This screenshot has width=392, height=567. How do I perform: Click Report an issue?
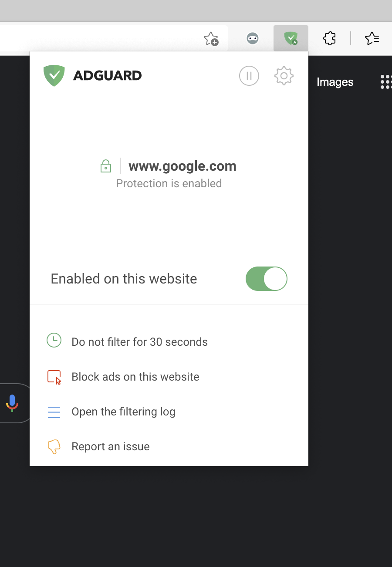tap(110, 446)
